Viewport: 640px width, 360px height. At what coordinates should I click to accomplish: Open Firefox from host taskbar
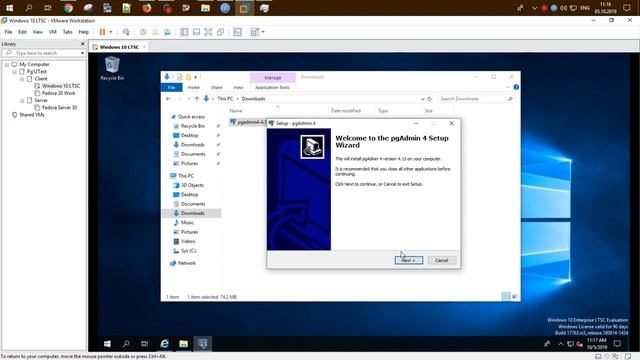click(x=147, y=8)
